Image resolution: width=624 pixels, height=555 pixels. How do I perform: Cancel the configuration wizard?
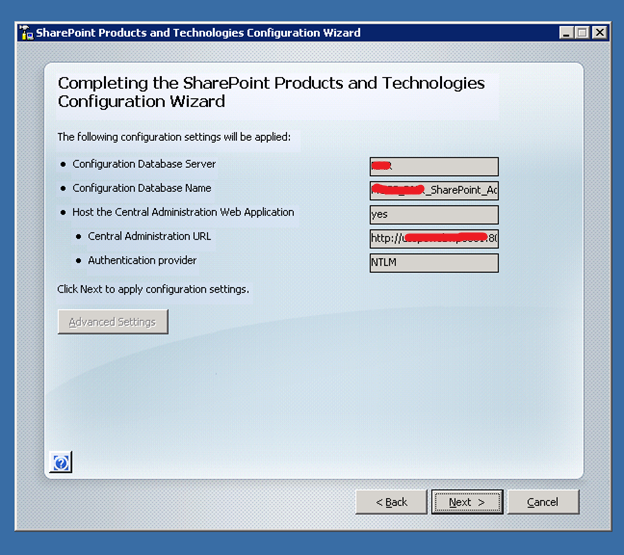543,502
